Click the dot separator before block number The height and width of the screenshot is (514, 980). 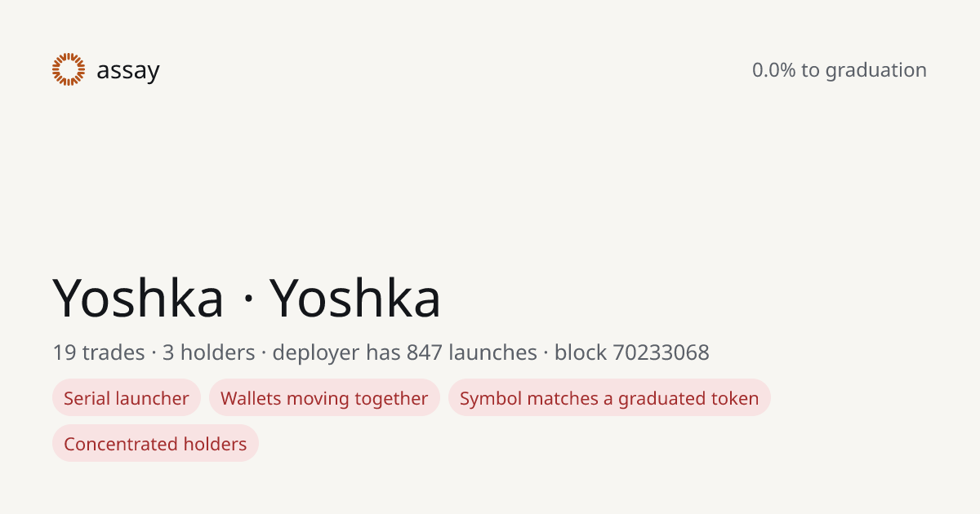546,353
